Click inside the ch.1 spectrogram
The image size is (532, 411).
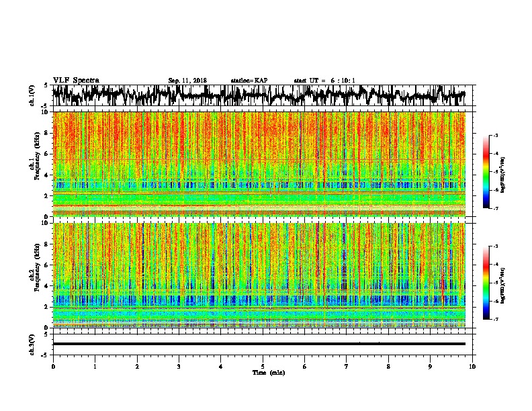259,164
